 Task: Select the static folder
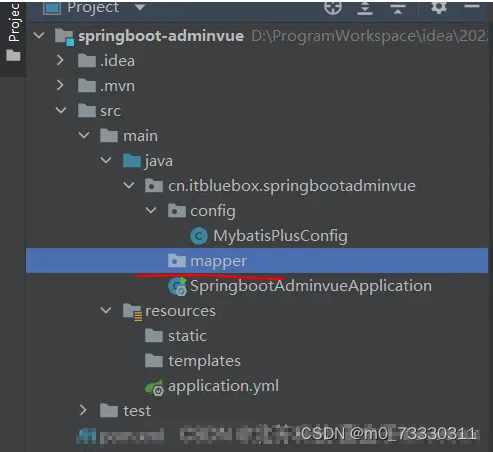(x=187, y=336)
